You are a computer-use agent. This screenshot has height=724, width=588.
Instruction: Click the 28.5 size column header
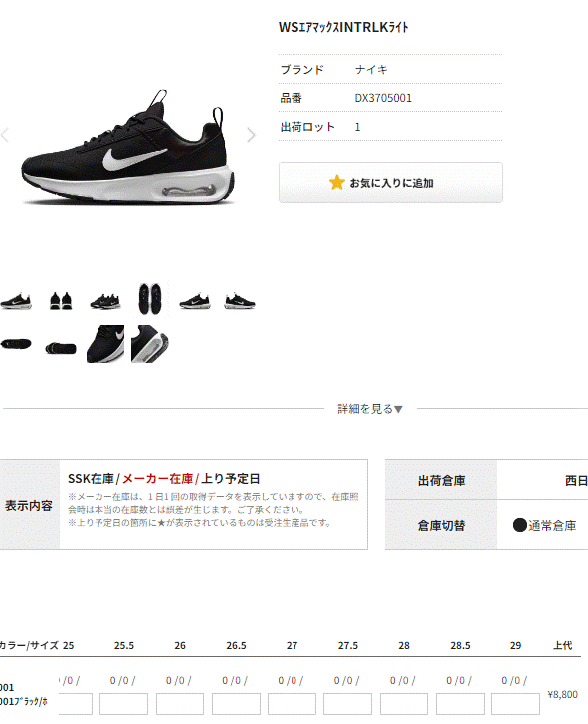[460, 645]
